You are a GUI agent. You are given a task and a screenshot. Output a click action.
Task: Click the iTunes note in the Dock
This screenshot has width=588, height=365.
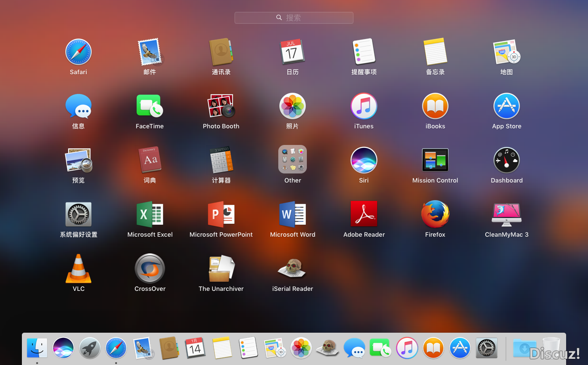point(407,348)
